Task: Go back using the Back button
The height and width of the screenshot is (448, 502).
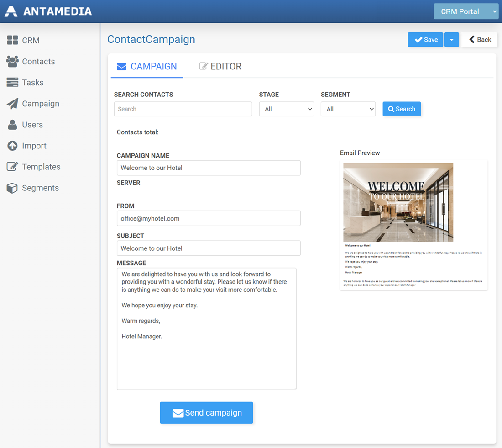Action: (x=479, y=40)
